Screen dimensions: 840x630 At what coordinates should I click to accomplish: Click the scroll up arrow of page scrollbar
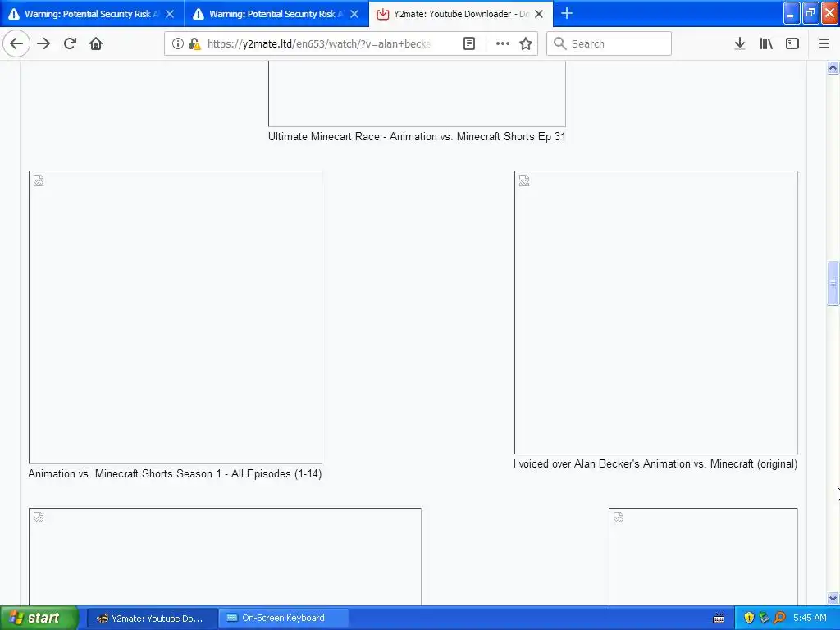click(833, 67)
